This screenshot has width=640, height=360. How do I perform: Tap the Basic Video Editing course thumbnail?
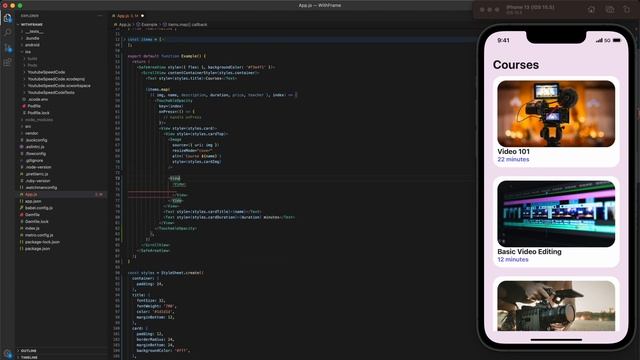556,214
